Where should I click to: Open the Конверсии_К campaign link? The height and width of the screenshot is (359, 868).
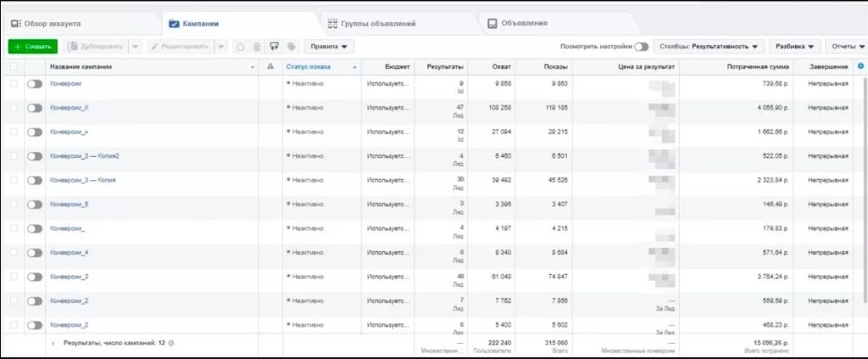[70, 108]
